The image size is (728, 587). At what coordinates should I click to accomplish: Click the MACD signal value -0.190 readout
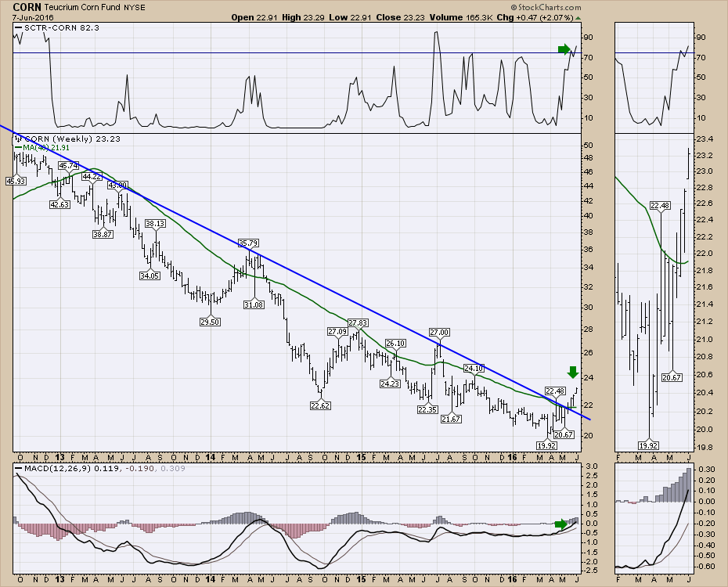(140, 469)
